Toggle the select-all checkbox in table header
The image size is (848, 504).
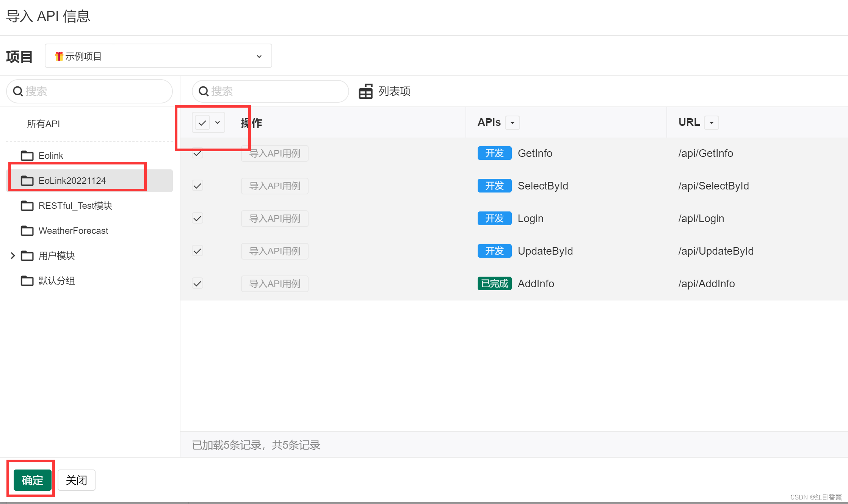[x=202, y=123]
